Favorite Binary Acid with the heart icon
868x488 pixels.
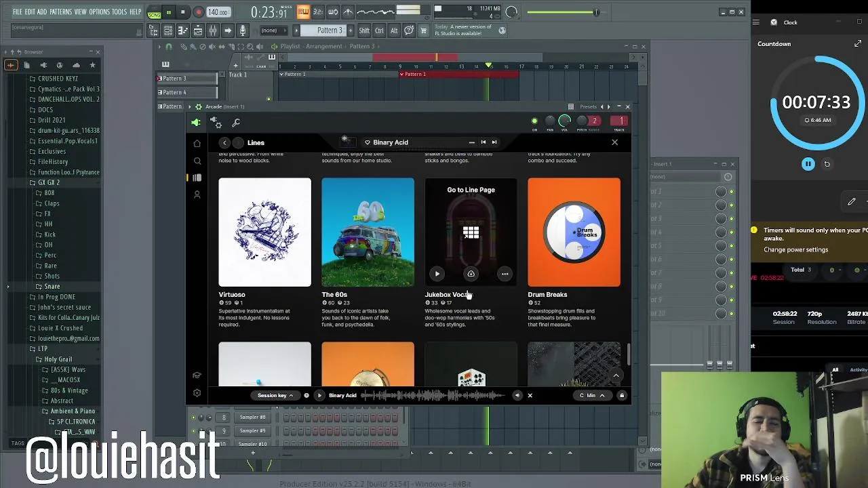[x=367, y=142]
